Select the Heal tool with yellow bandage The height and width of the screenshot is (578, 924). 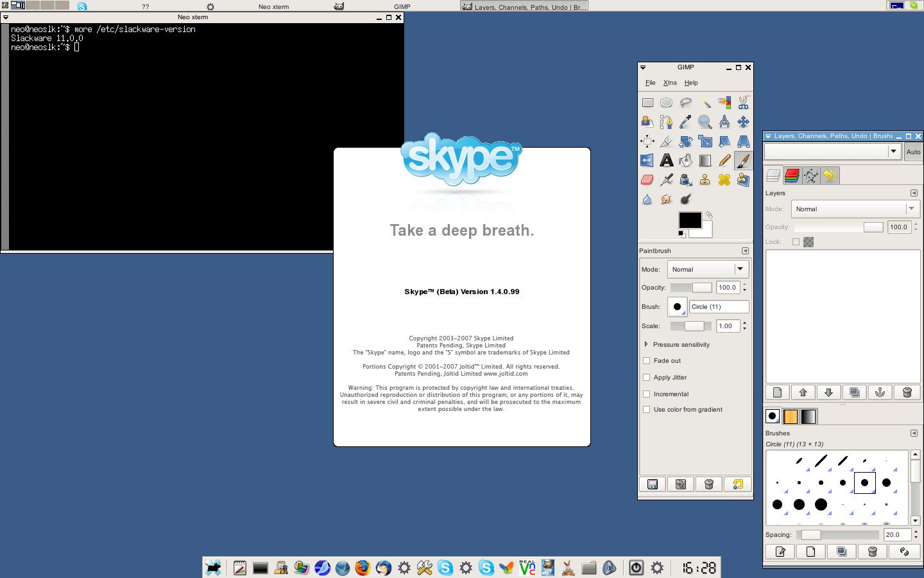click(x=724, y=180)
